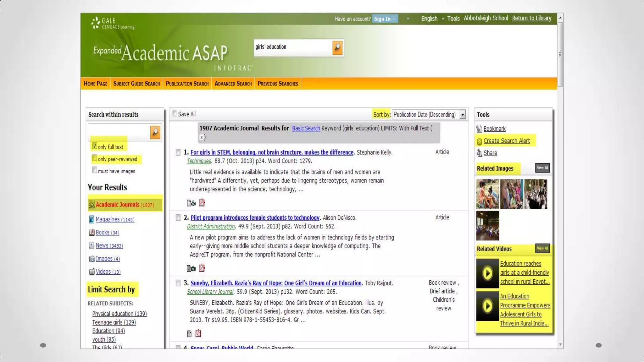Open the Subject Guide Search tab
Screen dimensions: 644x362
(x=136, y=84)
